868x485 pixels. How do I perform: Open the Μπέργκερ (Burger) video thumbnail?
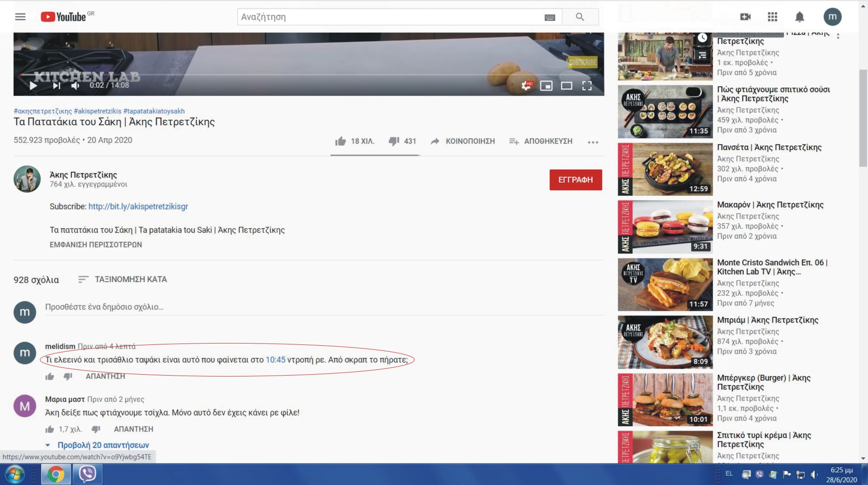point(665,400)
